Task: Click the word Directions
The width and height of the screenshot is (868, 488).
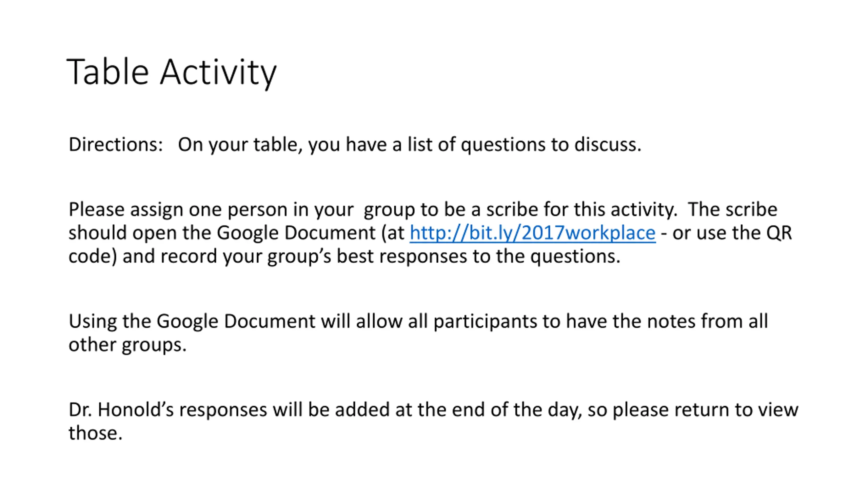Action: [x=115, y=144]
